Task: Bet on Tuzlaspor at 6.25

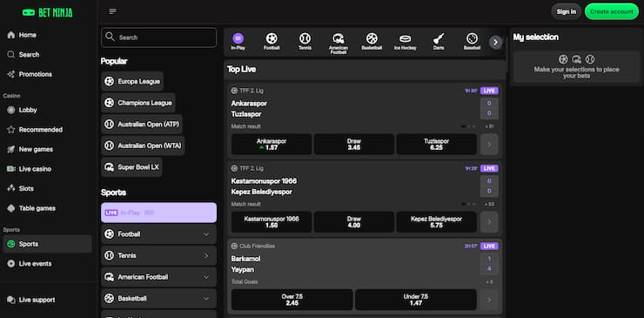Action: click(x=437, y=145)
